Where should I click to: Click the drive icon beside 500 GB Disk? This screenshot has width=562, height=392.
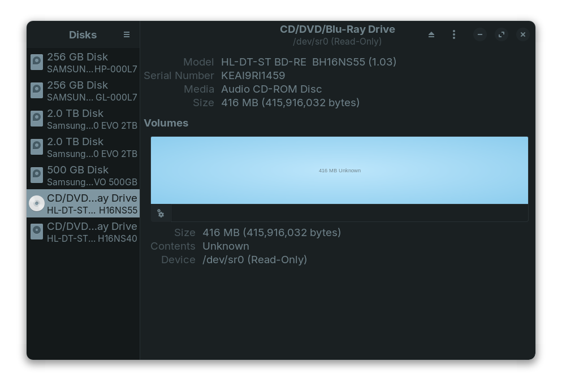pyautogui.click(x=37, y=176)
